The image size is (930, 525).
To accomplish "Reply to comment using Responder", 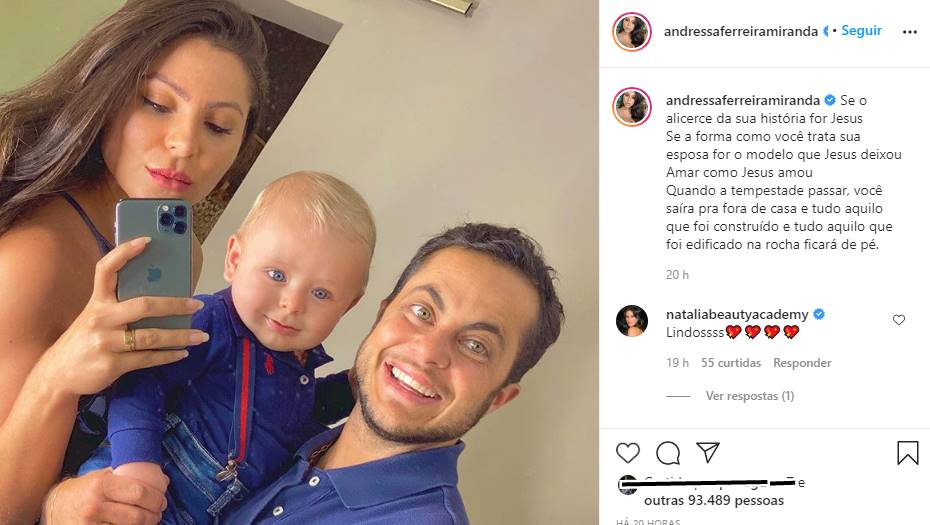I will click(802, 362).
